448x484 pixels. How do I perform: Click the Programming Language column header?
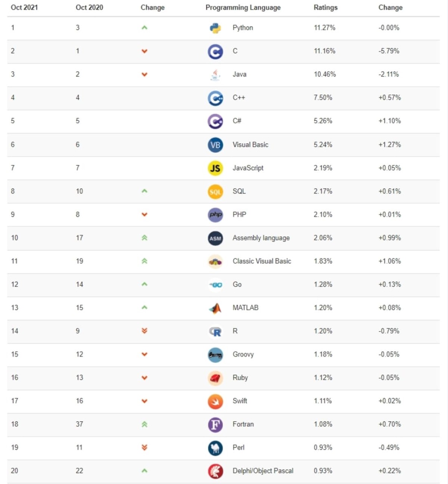tap(243, 7)
